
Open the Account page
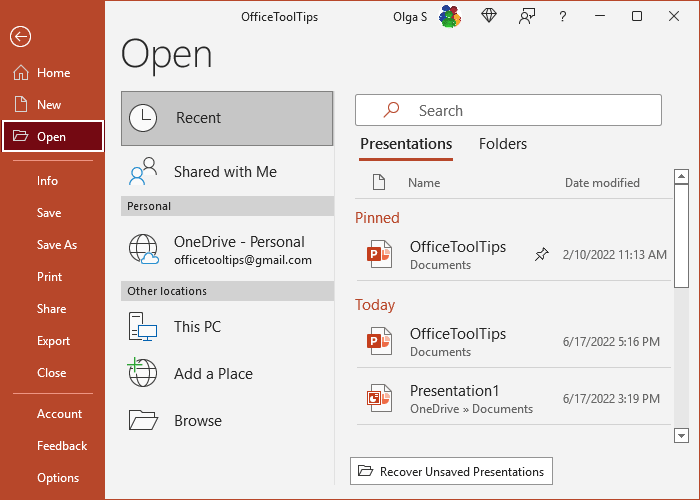[53, 414]
